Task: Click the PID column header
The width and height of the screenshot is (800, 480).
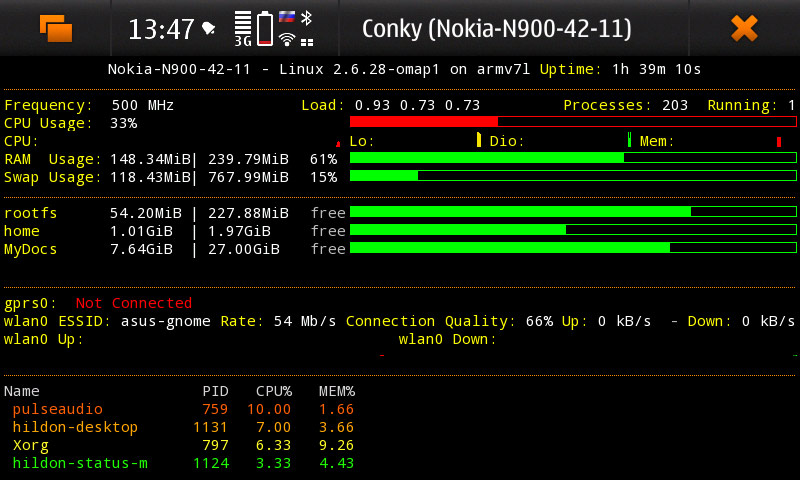Action: [x=215, y=391]
